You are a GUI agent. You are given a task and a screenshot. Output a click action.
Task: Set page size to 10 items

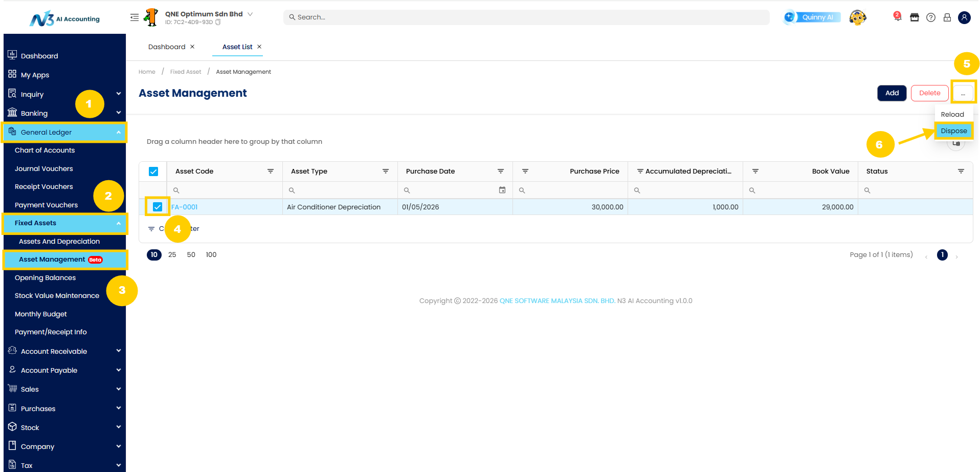[154, 254]
